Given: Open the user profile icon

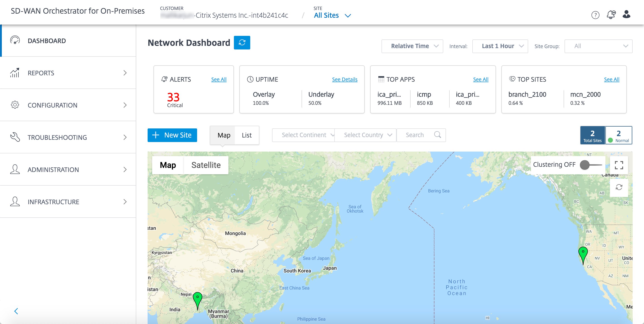Looking at the screenshot, I should pos(627,15).
